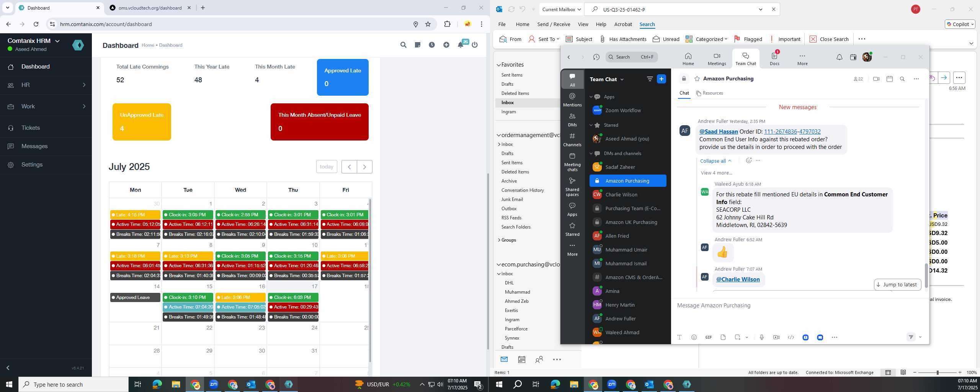Viewport: 980px width, 392px height.
Task: Click the plus icon in HRM header
Action: (x=446, y=45)
